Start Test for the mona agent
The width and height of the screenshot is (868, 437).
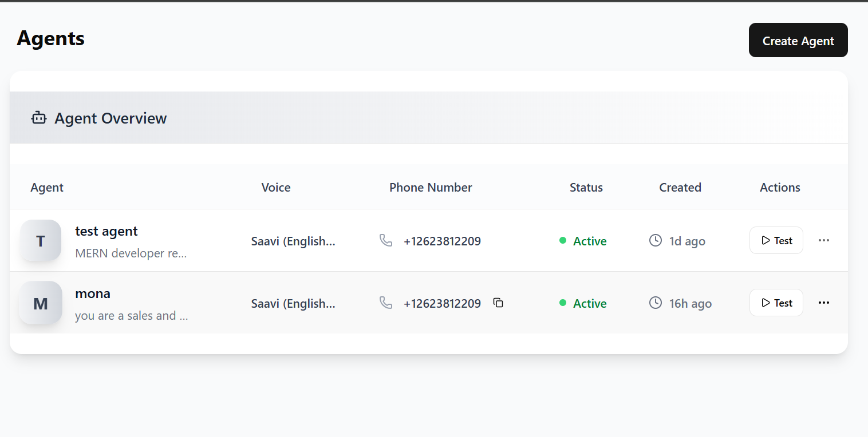(x=776, y=303)
